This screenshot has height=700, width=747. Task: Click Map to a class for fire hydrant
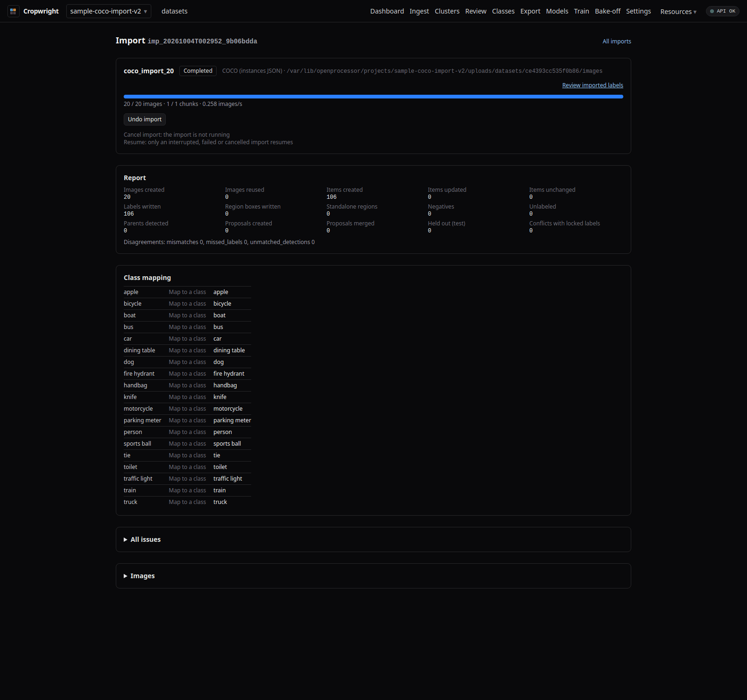[187, 374]
